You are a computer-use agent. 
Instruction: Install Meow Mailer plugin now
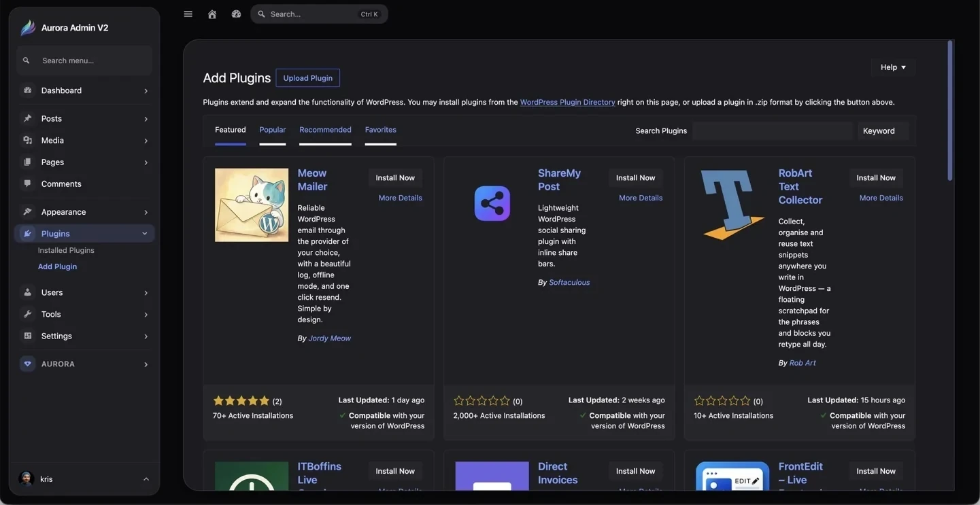(x=395, y=177)
